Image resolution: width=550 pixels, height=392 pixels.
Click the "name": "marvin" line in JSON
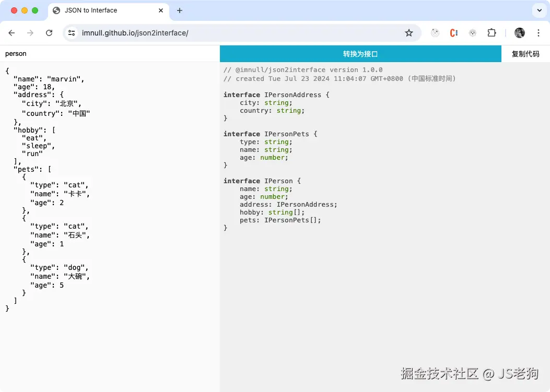(x=49, y=79)
